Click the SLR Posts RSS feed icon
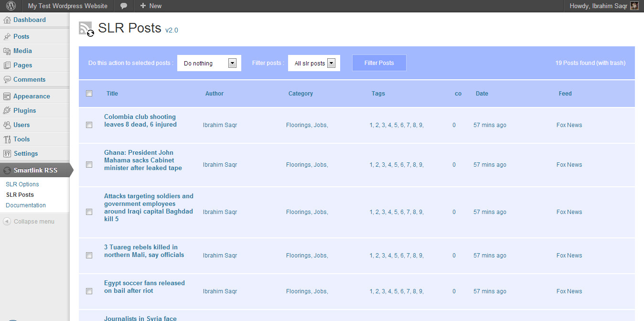This screenshot has height=321, width=644. 86,28
